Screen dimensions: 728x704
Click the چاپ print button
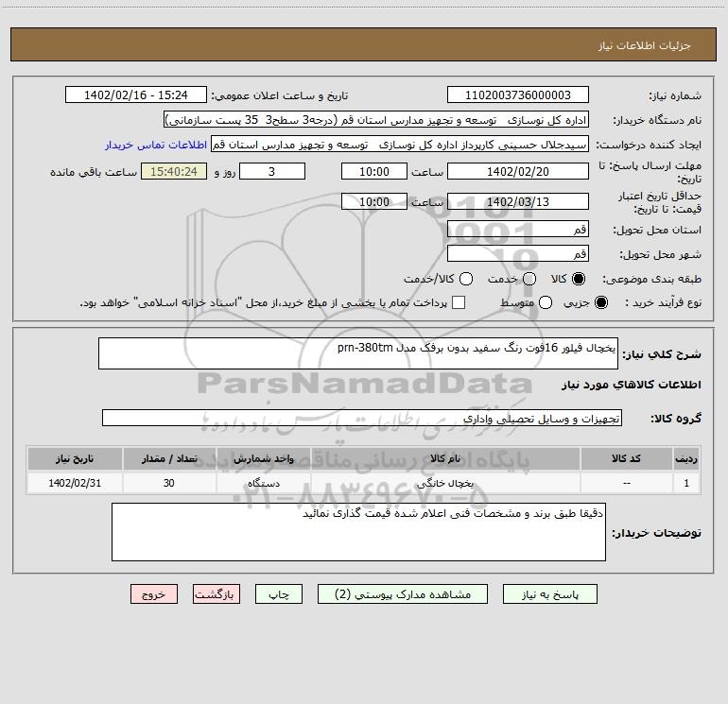pyautogui.click(x=279, y=594)
